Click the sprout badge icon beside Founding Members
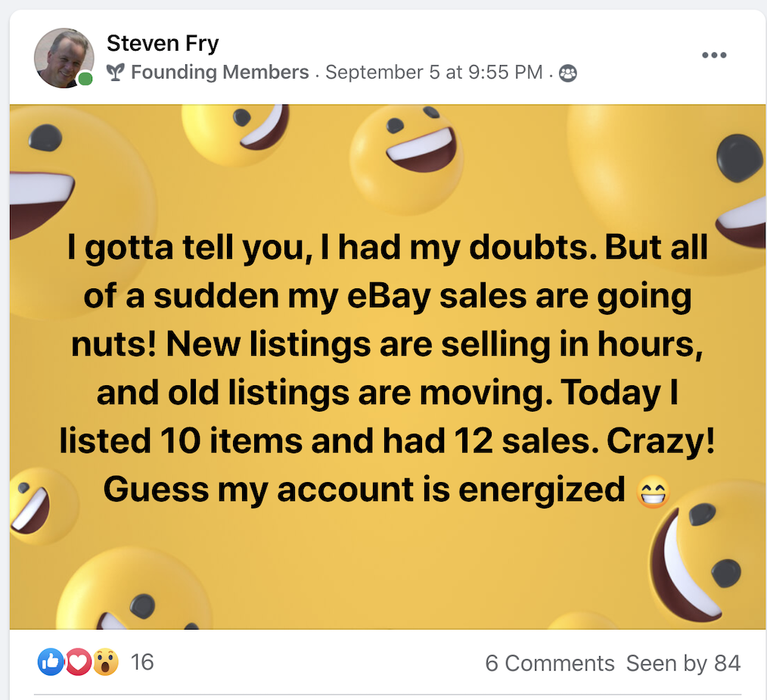 coord(115,73)
